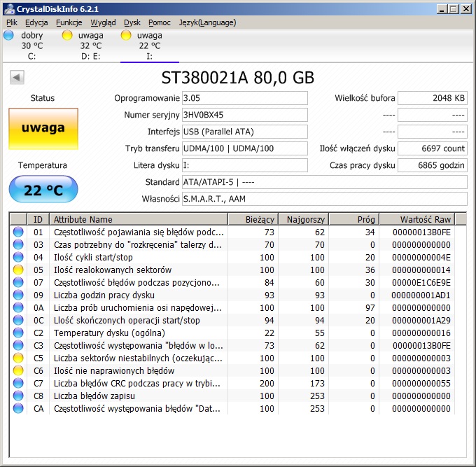Click the blue orb for attribute C7
This screenshot has height=467, width=476.
[18, 383]
